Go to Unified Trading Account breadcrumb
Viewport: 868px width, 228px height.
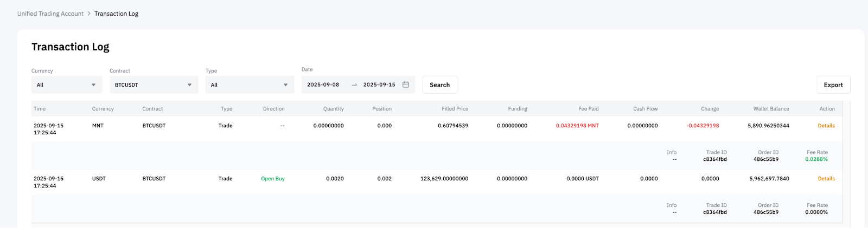click(50, 14)
